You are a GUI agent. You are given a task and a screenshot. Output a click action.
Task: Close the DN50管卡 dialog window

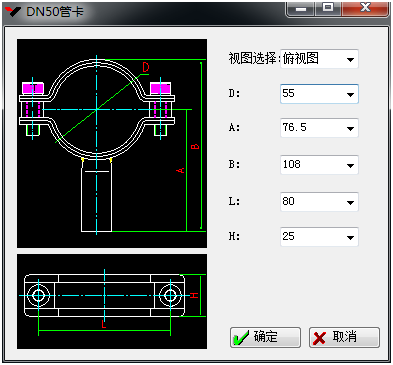point(365,8)
